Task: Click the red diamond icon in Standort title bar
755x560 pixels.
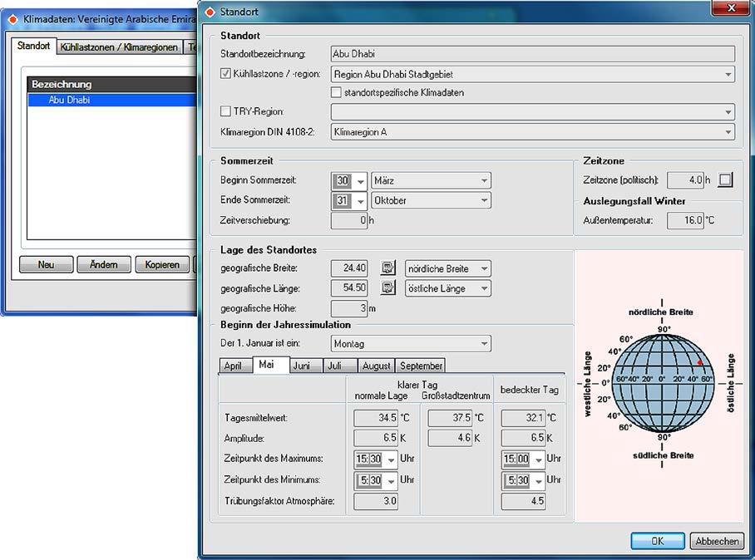Action: 210,12
